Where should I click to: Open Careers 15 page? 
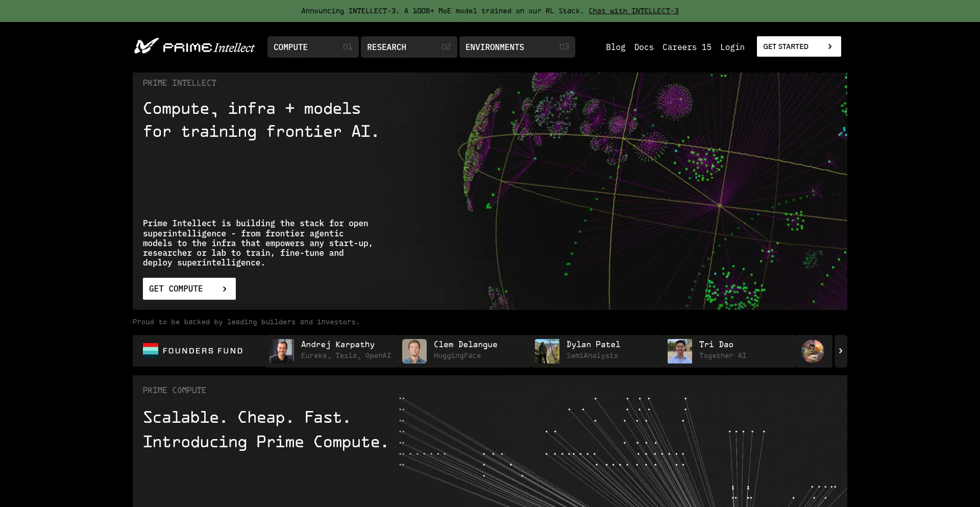point(687,47)
